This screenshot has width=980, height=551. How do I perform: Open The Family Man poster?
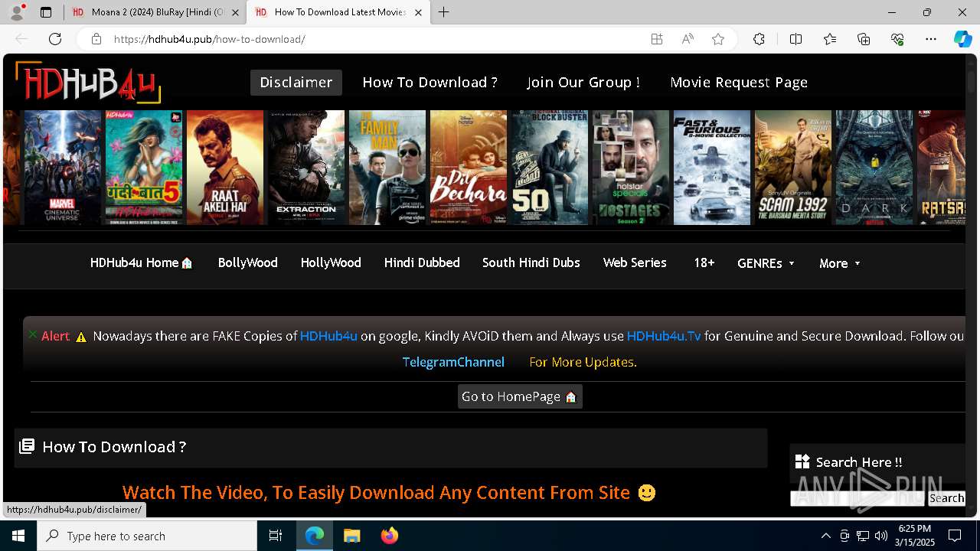pos(387,168)
